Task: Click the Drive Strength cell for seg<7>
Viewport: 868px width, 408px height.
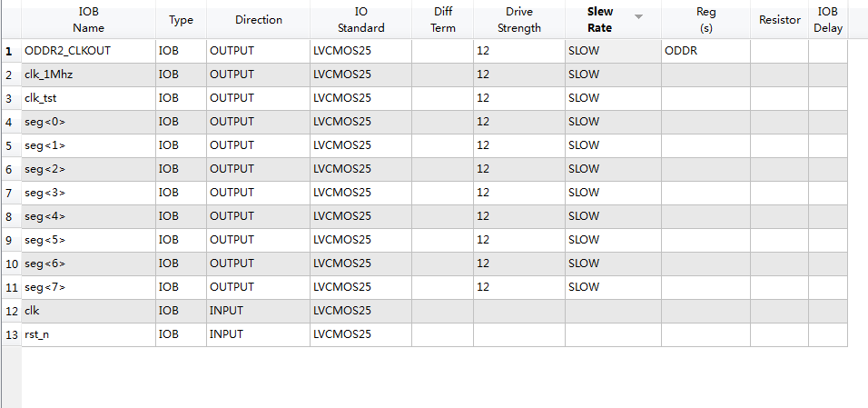Action: coord(518,287)
